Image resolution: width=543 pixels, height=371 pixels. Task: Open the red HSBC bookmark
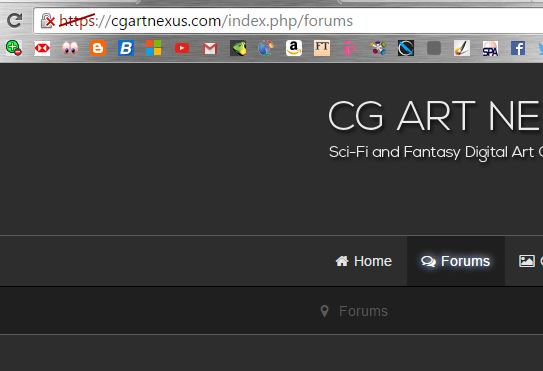point(42,48)
